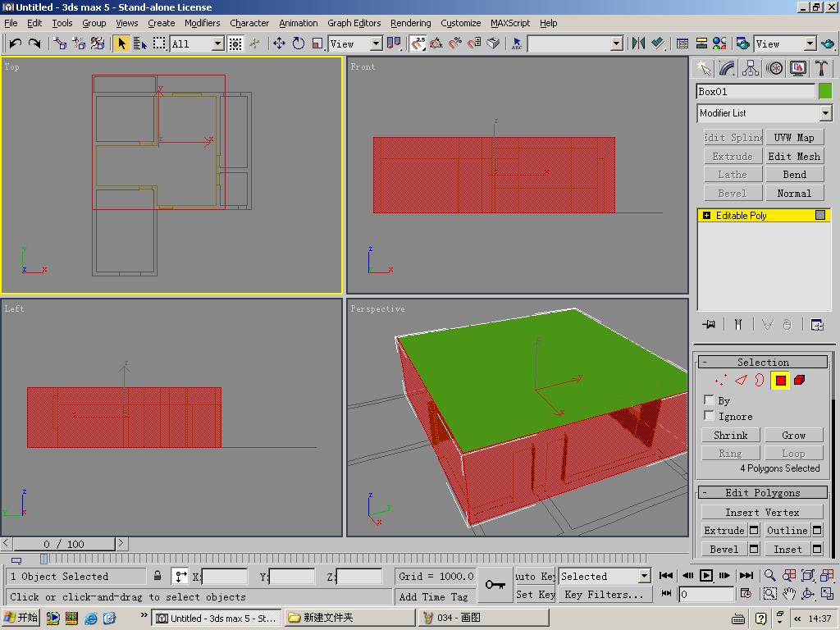This screenshot has height=630, width=840.
Task: Open the reference coordinate View dropdown
Action: coord(376,43)
